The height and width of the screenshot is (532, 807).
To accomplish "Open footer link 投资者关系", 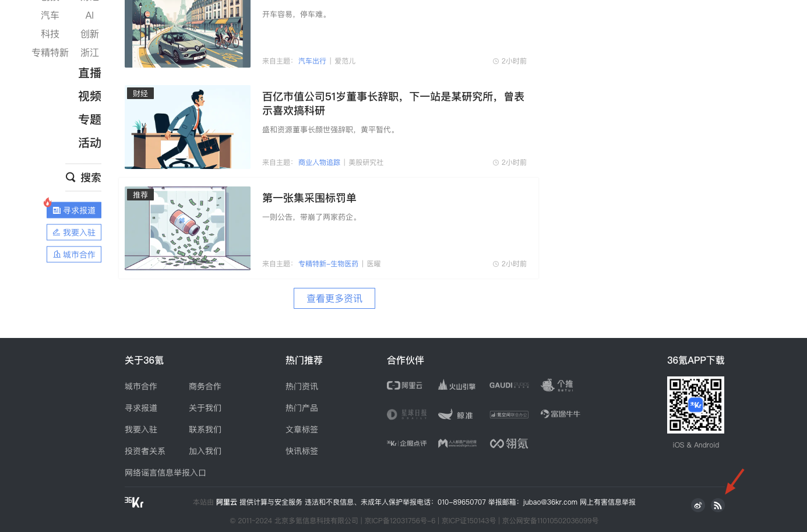I will pos(145,451).
